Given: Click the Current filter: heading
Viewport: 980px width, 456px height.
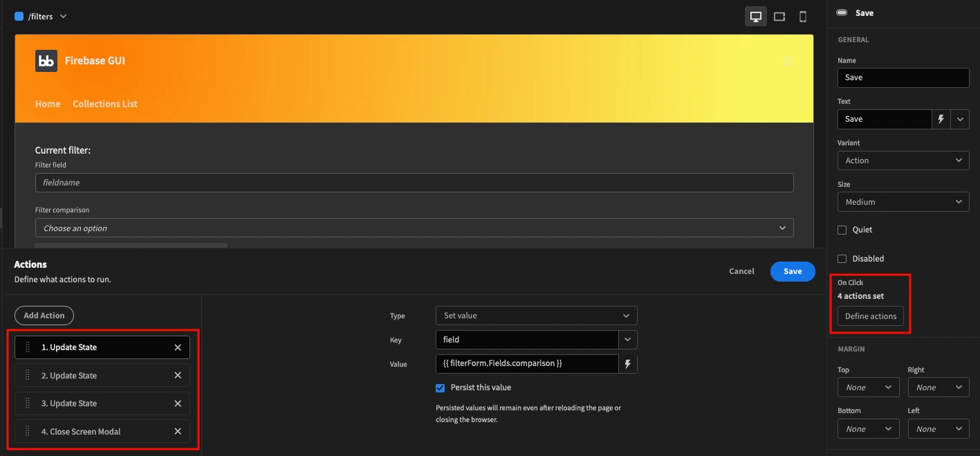Looking at the screenshot, I should [63, 150].
